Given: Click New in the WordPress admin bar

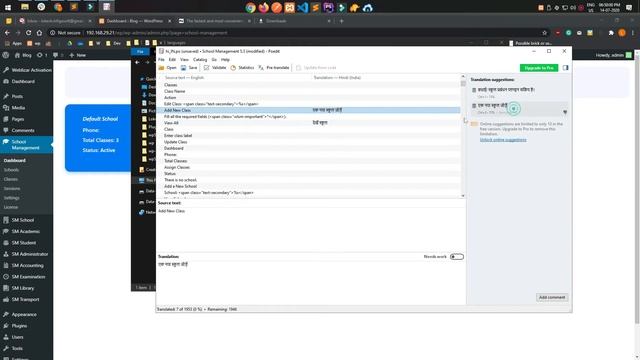Looking at the screenshot, I should (78, 55).
